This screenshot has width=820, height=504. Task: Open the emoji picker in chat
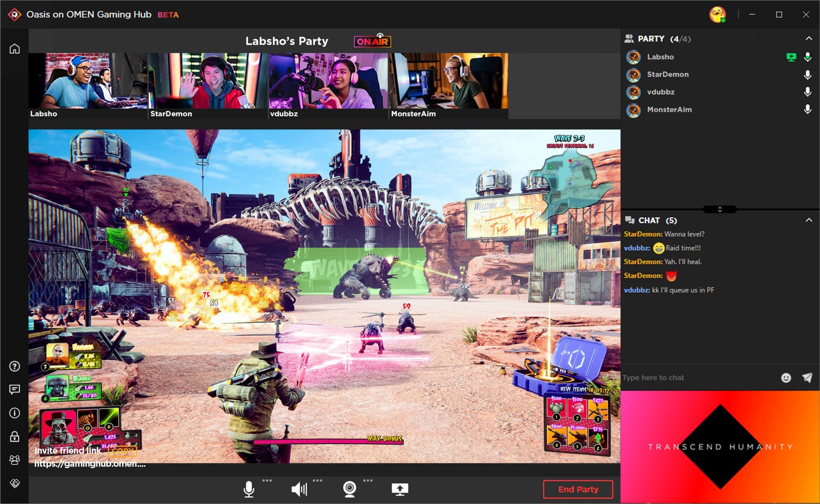786,378
